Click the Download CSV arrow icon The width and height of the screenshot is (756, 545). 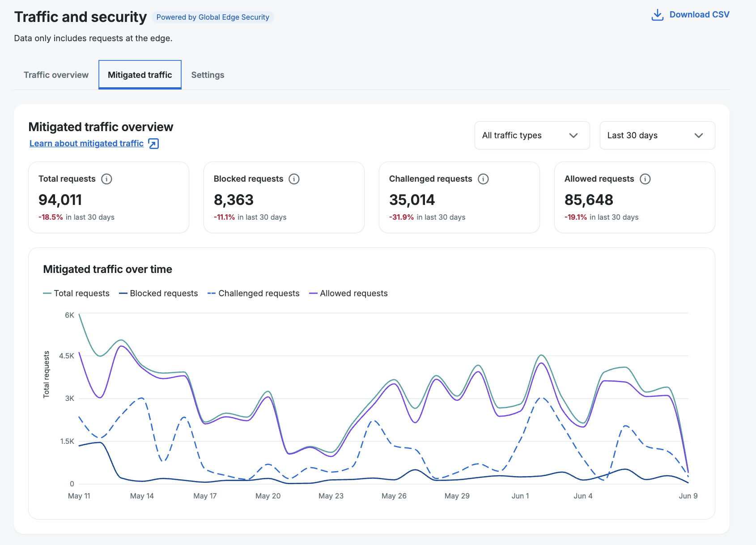point(657,15)
